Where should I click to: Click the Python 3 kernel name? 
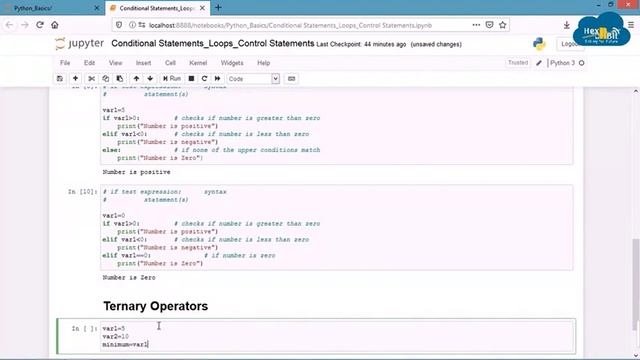point(562,63)
